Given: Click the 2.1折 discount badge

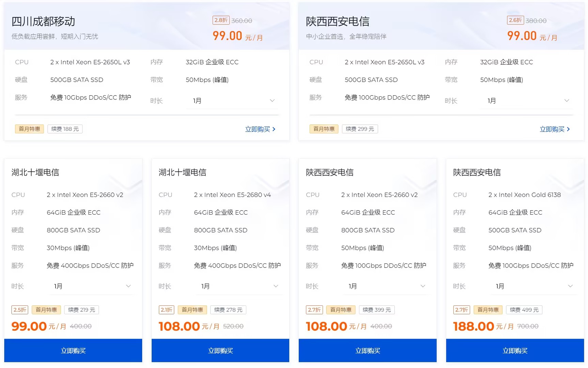Looking at the screenshot, I should pos(167,310).
